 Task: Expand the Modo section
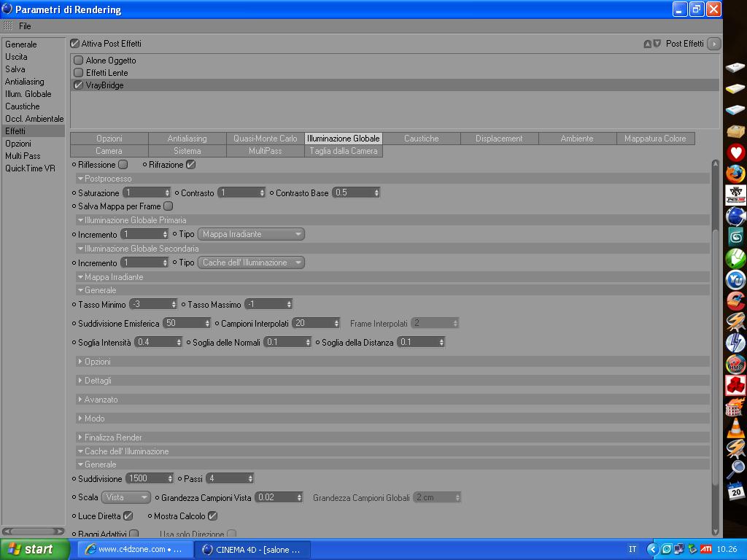point(80,418)
